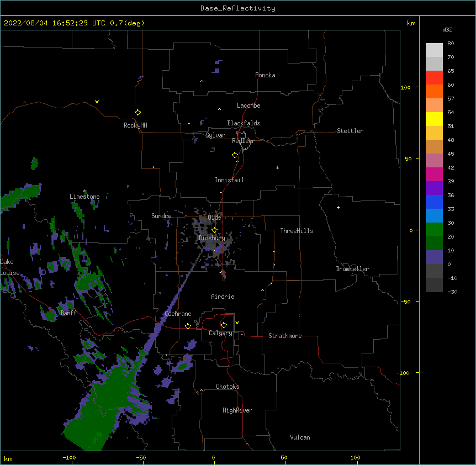
Task: Click the Banff town label
Action: tap(68, 313)
